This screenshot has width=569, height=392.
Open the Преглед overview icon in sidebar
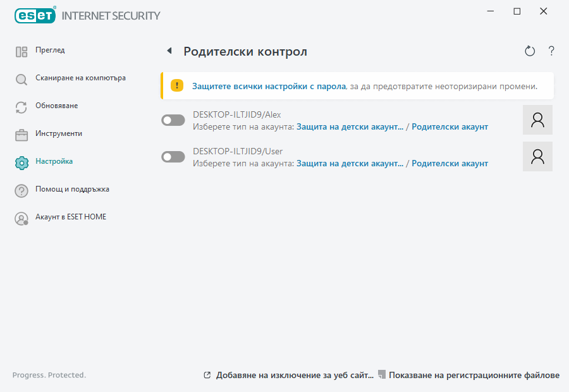tap(21, 50)
